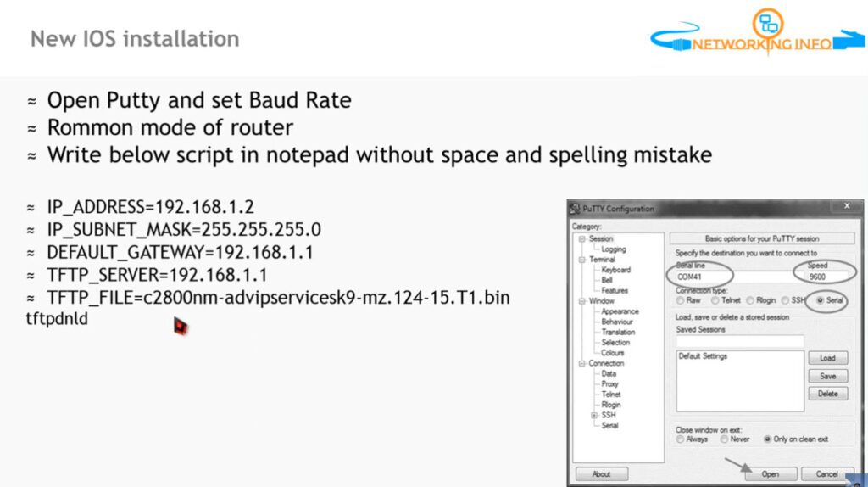Select the Serial category in the tree
This screenshot has height=487, width=868.
[x=609, y=426]
